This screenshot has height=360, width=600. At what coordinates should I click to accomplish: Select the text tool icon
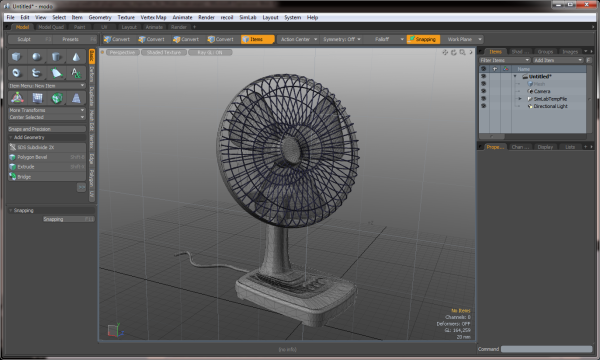coord(76,73)
